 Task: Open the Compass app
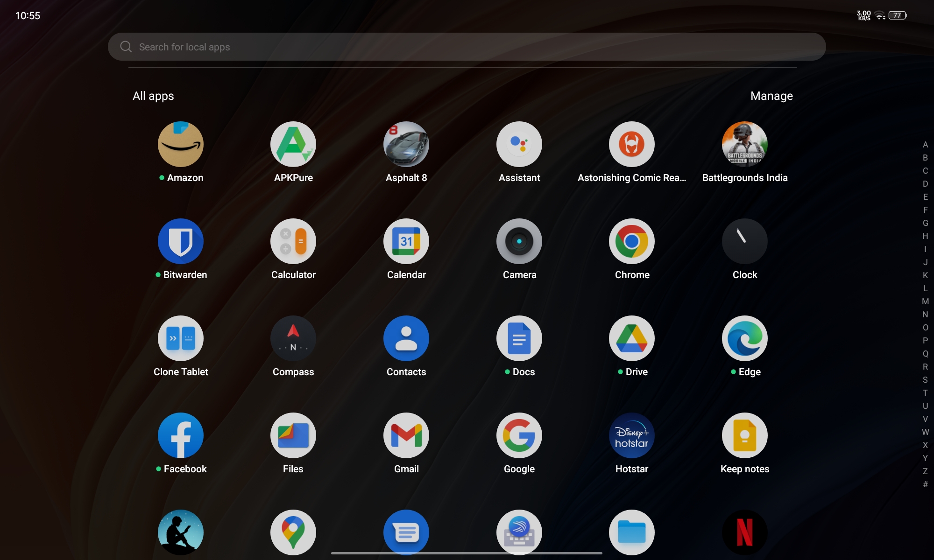click(293, 338)
